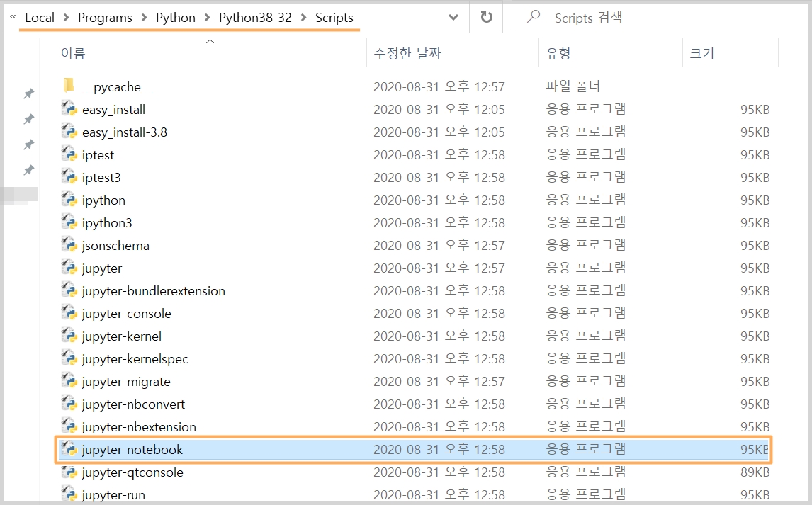Click the Scripts 검색 search field
The image size is (812, 505).
click(661, 18)
